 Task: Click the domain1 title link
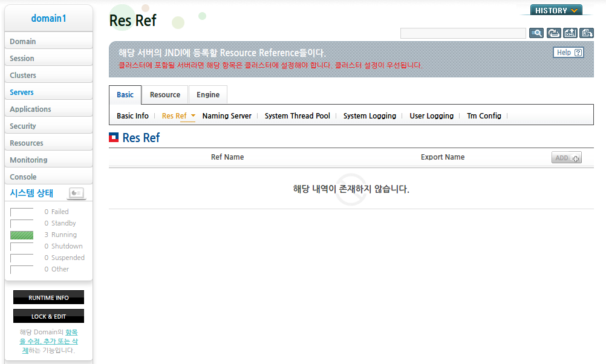point(49,18)
